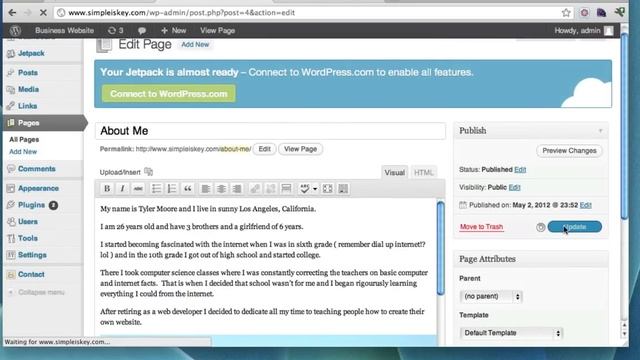Open Howdy, admin account menu
The height and width of the screenshot is (360, 640).
[x=583, y=31]
